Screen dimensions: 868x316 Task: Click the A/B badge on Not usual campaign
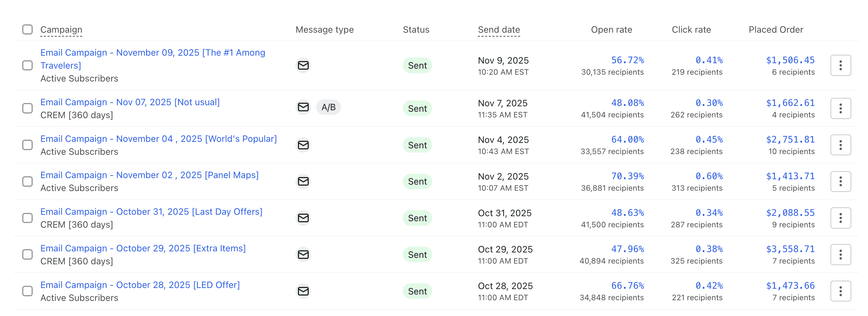pos(328,107)
